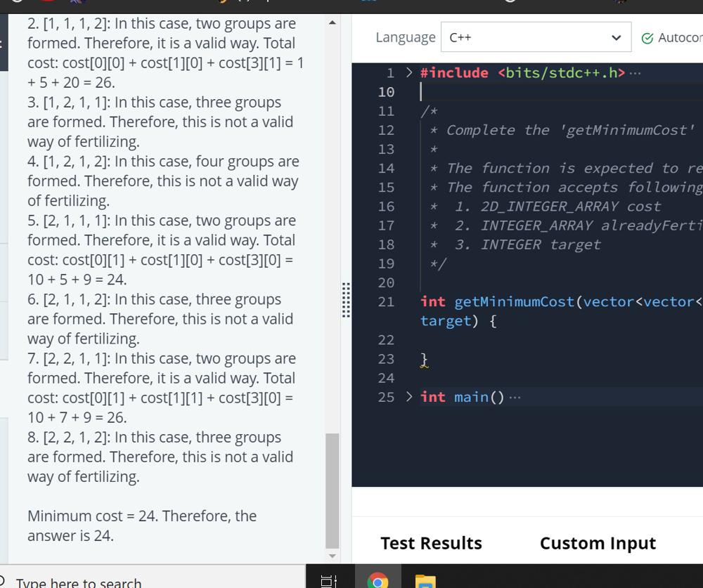This screenshot has height=588, width=703.
Task: Click the scroll-down arrow of the problem panel
Action: (x=333, y=556)
